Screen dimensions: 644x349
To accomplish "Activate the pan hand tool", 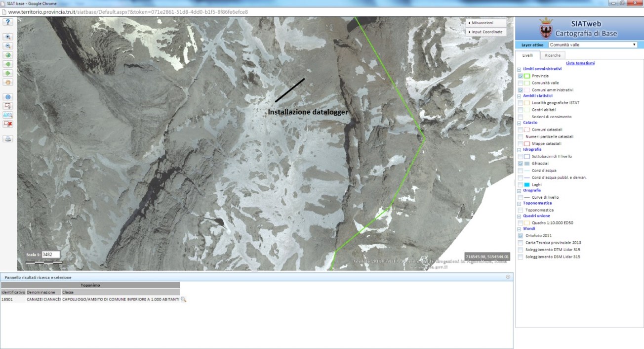I will [x=8, y=82].
